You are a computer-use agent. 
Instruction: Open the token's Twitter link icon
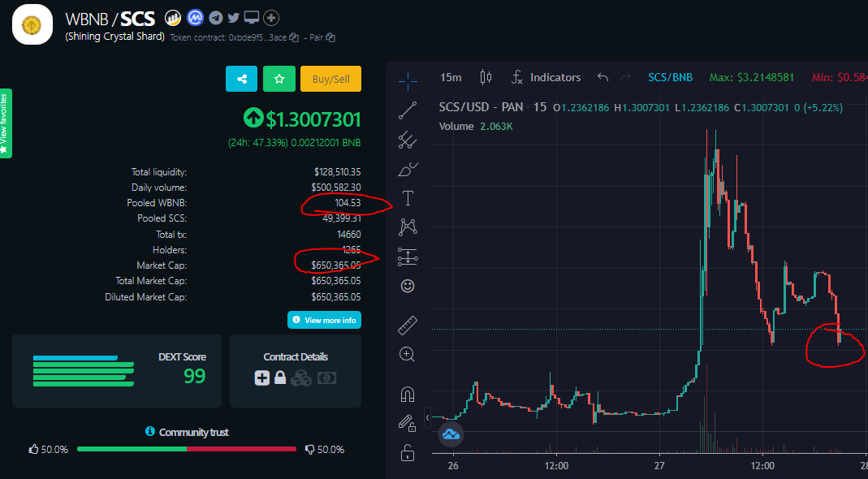234,19
